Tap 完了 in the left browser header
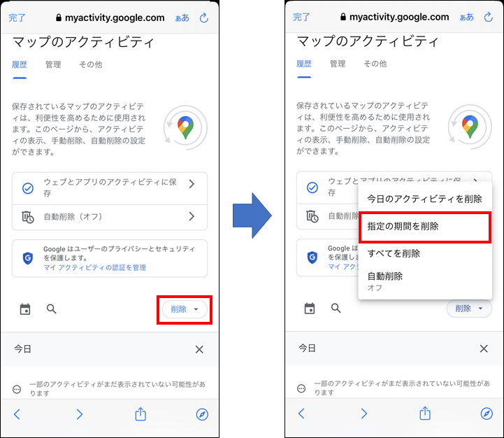Image resolution: width=504 pixels, height=438 pixels. tap(17, 17)
